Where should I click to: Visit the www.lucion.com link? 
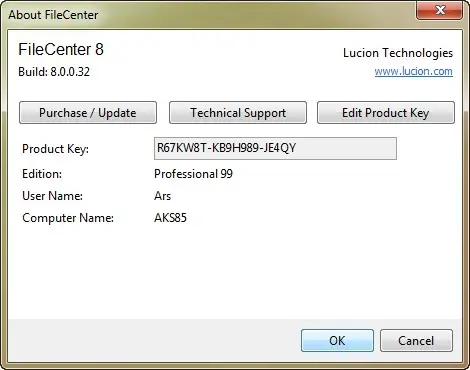413,71
